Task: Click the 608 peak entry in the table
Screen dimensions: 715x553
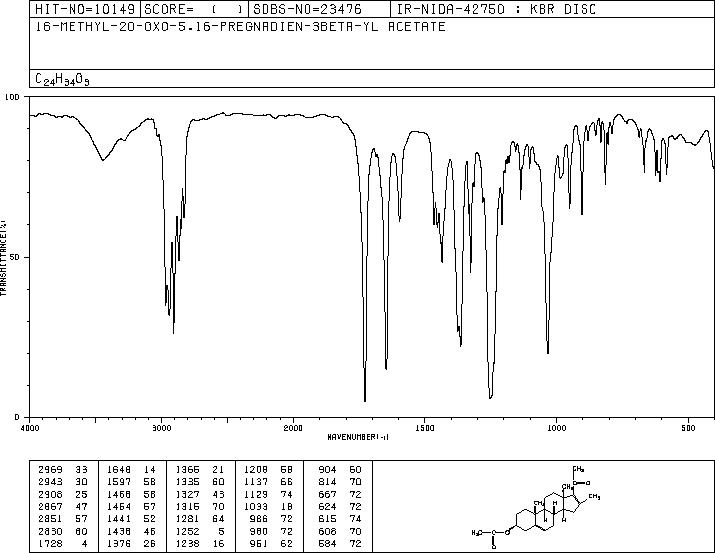Action: pyautogui.click(x=340, y=531)
